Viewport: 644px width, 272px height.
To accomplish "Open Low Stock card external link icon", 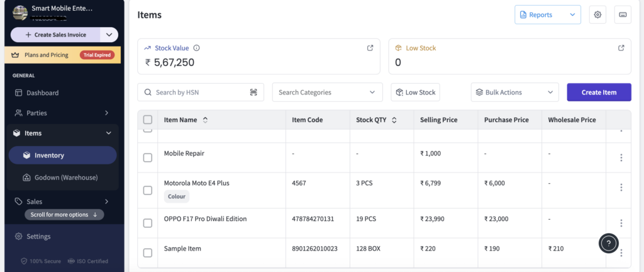I will click(621, 48).
